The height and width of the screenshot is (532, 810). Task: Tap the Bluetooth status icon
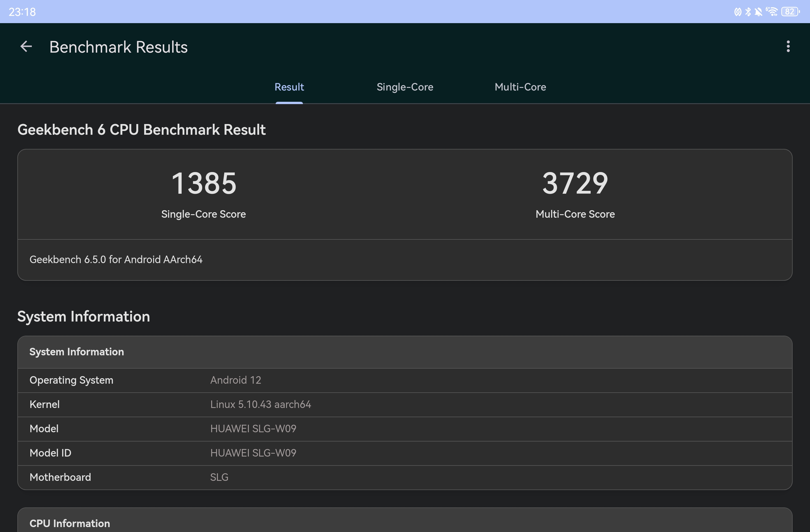[748, 12]
